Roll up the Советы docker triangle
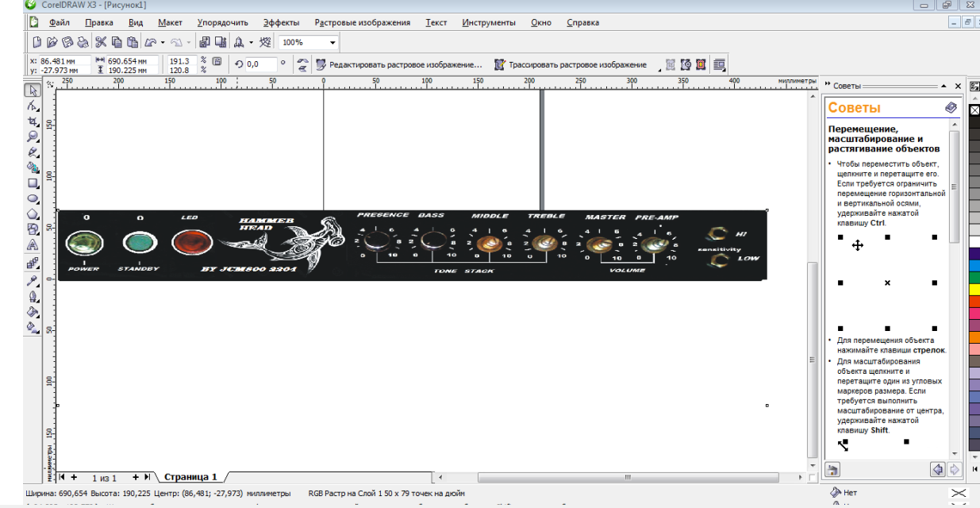The width and height of the screenshot is (980, 508). [x=944, y=86]
